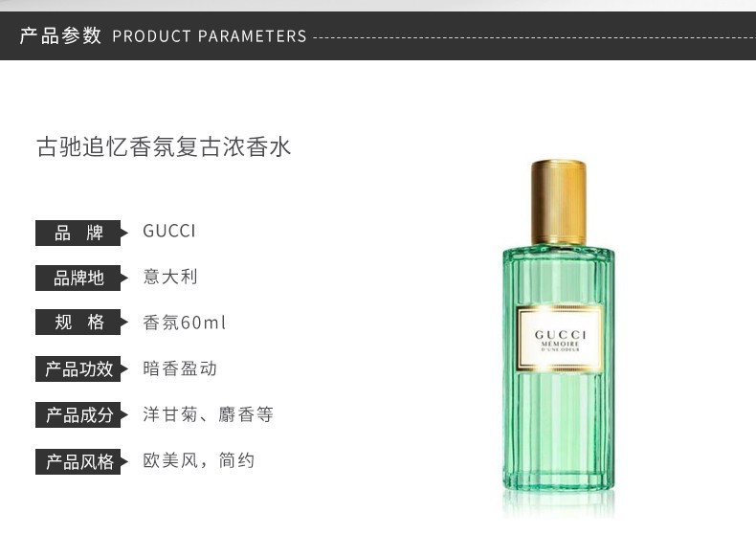Click the gold perfume bottle cap
The height and width of the screenshot is (557, 756).
[x=559, y=203]
